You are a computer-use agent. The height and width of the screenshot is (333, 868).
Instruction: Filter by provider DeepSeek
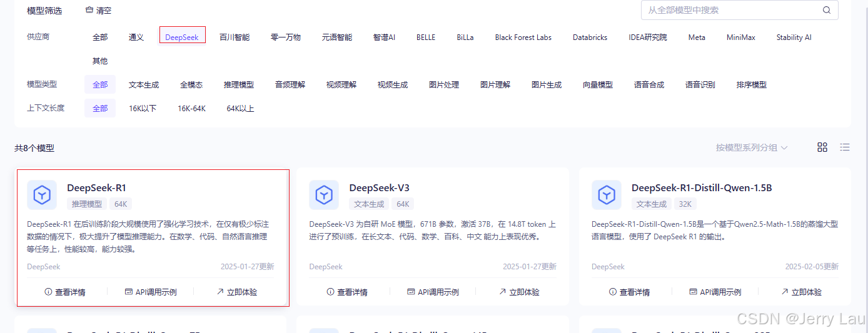182,37
